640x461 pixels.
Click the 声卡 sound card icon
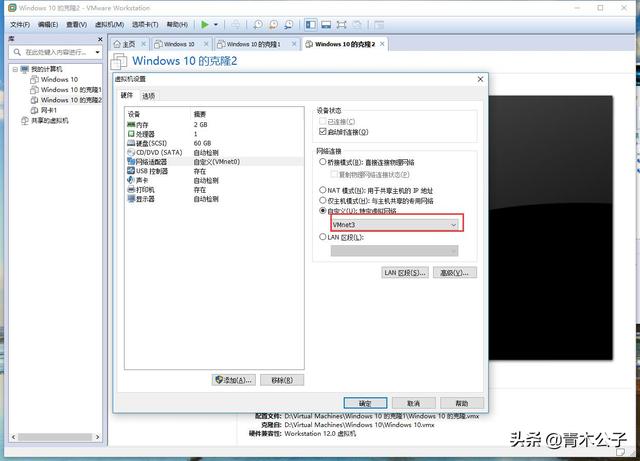click(131, 180)
